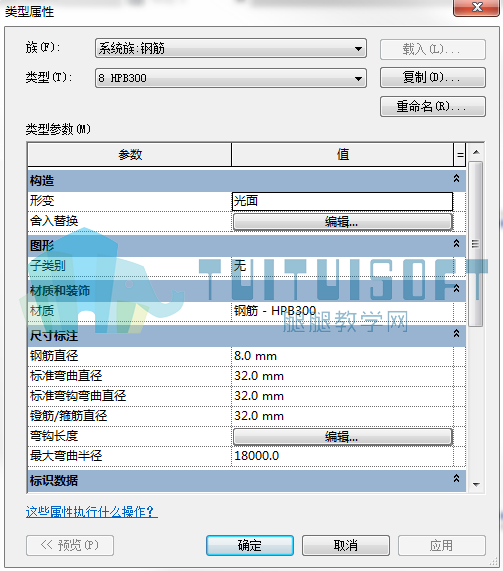This screenshot has width=503, height=571.
Task: Click the 值 column header
Action: pyautogui.click(x=342, y=155)
